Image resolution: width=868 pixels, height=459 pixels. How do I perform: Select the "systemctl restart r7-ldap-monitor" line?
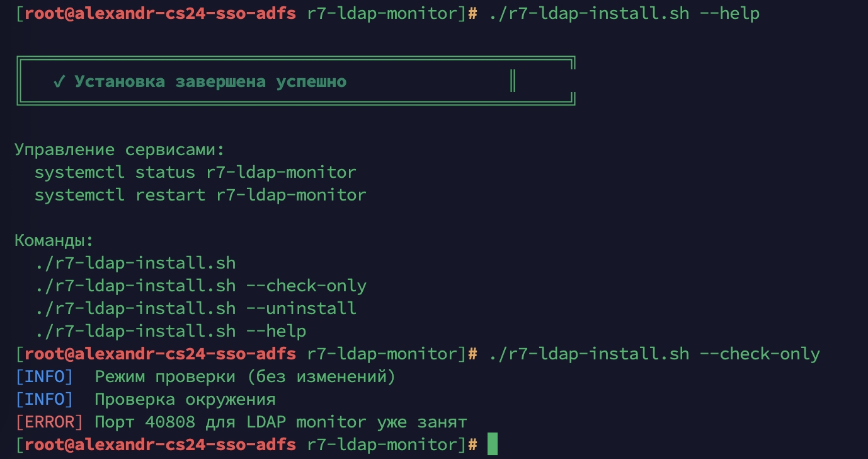coord(200,195)
